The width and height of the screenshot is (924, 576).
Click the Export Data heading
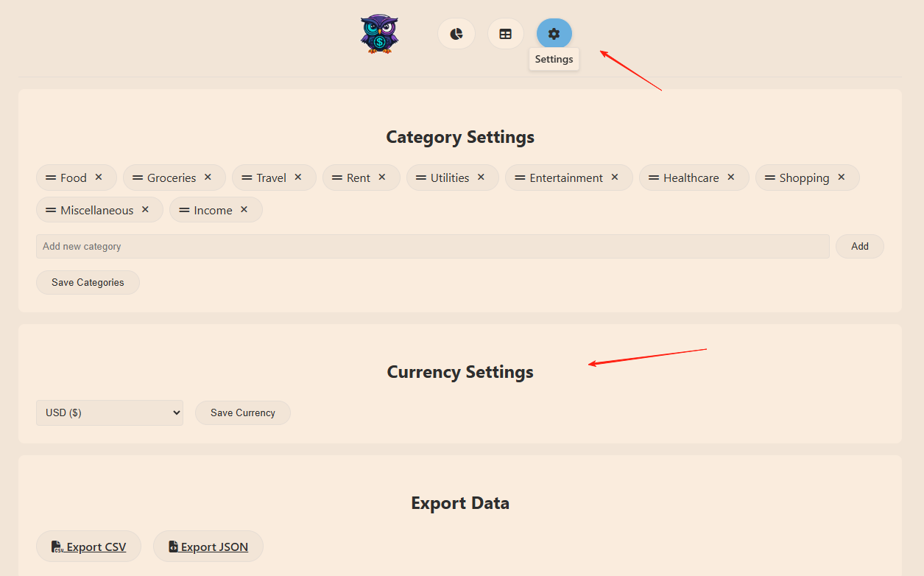tap(460, 503)
